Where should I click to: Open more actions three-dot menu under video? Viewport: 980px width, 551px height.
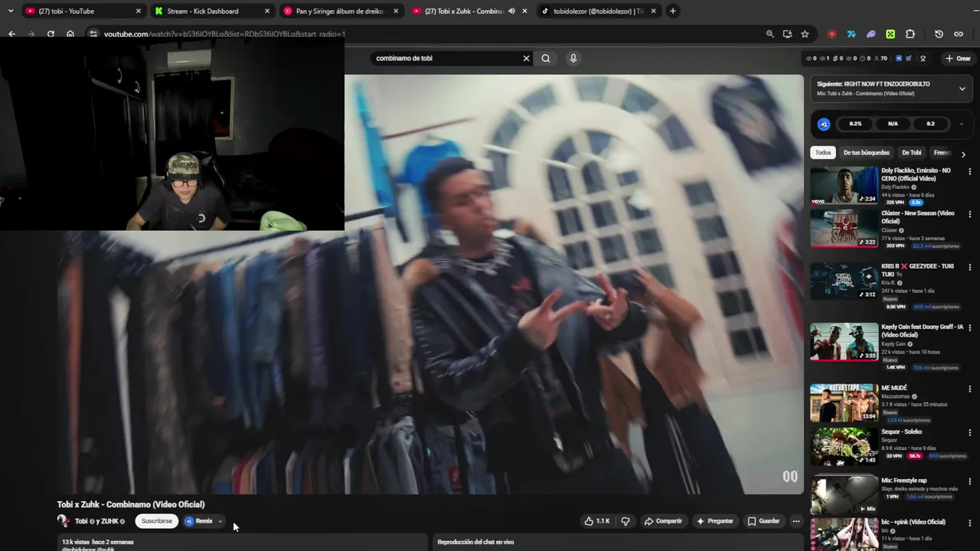point(795,521)
